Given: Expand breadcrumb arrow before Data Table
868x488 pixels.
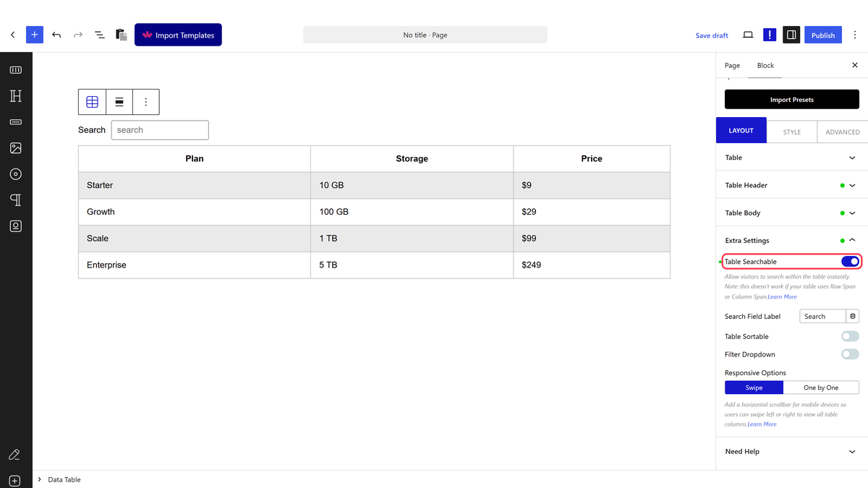Looking at the screenshot, I should point(39,479).
